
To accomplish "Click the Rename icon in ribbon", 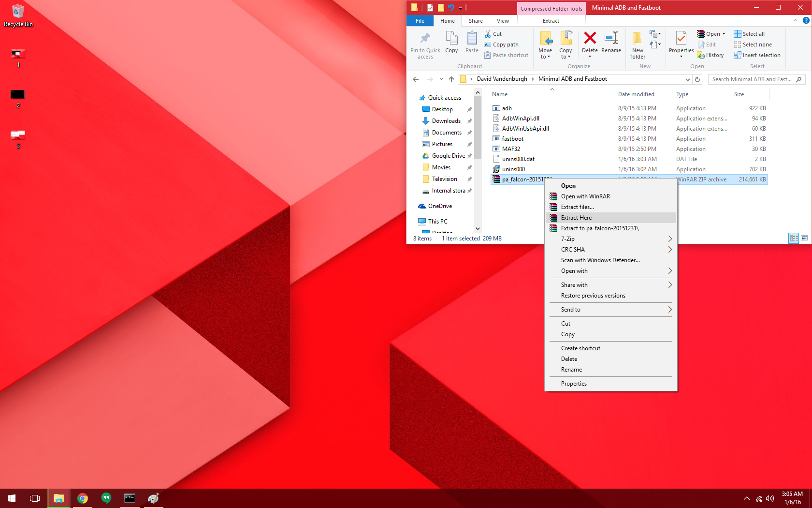I will point(611,38).
